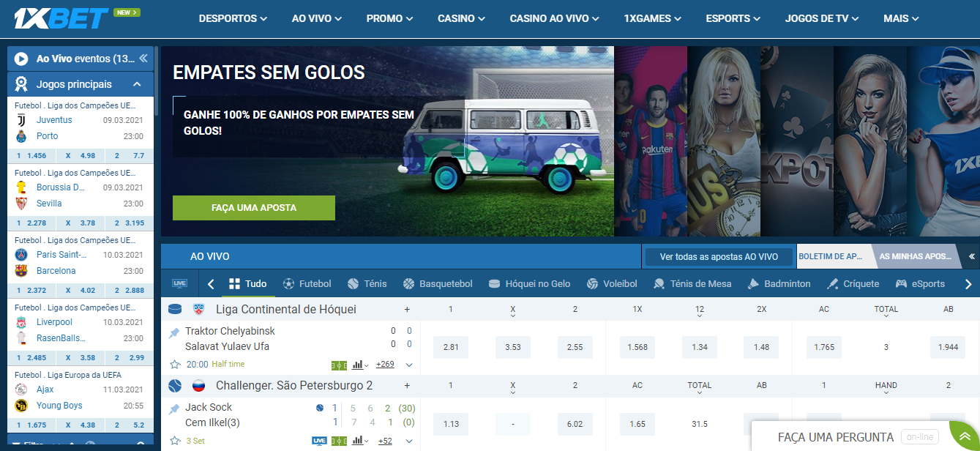Collapse the Jogos principais section
The width and height of the screenshot is (980, 451).
(137, 84)
